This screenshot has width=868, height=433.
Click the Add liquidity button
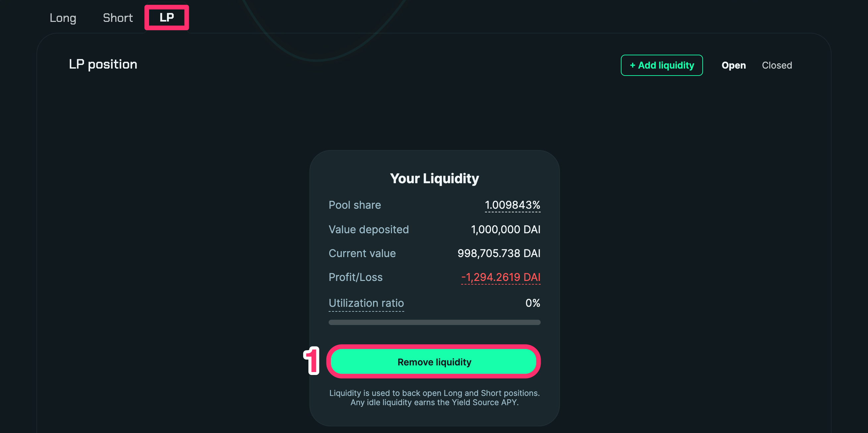click(662, 65)
